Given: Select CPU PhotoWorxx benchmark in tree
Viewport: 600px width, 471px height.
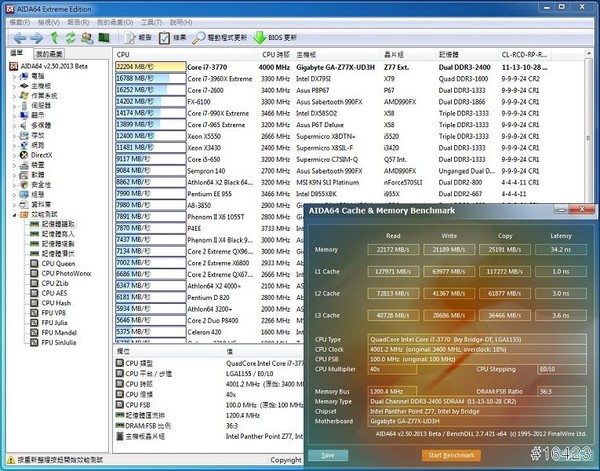Looking at the screenshot, I should click(x=66, y=273).
